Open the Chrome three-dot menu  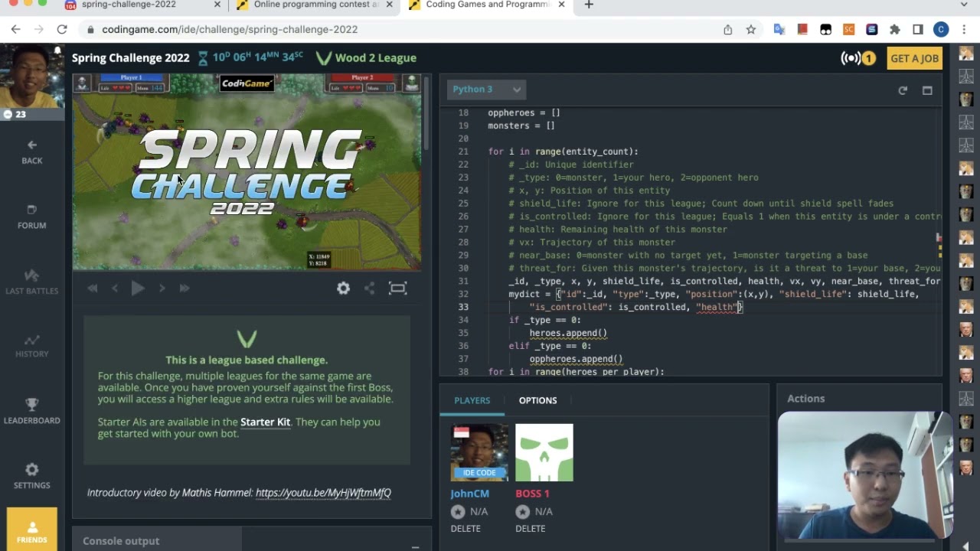tap(964, 30)
